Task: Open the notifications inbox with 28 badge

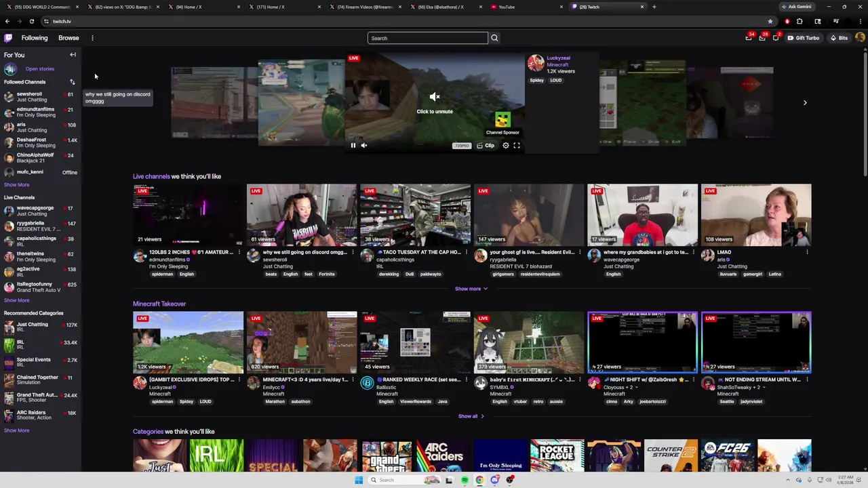Action: [x=762, y=38]
